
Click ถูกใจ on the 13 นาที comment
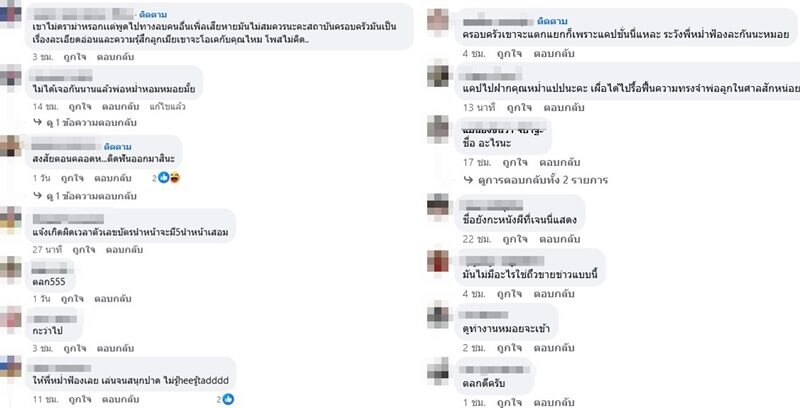(519, 108)
